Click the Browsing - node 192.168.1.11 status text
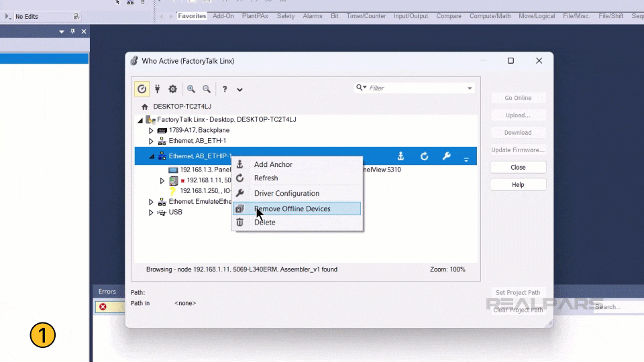Screen dimensions: 644x362 coord(241,269)
